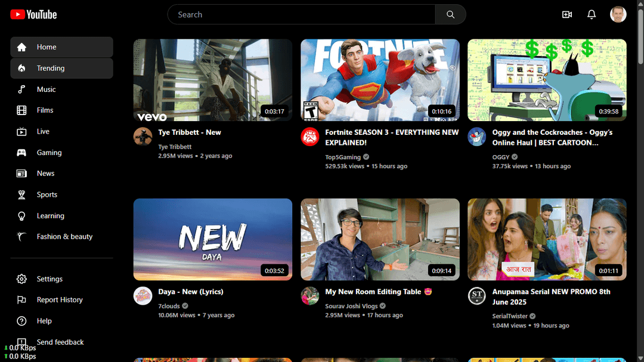Click Tye Tribbett channel name
The height and width of the screenshot is (362, 644).
tap(175, 147)
